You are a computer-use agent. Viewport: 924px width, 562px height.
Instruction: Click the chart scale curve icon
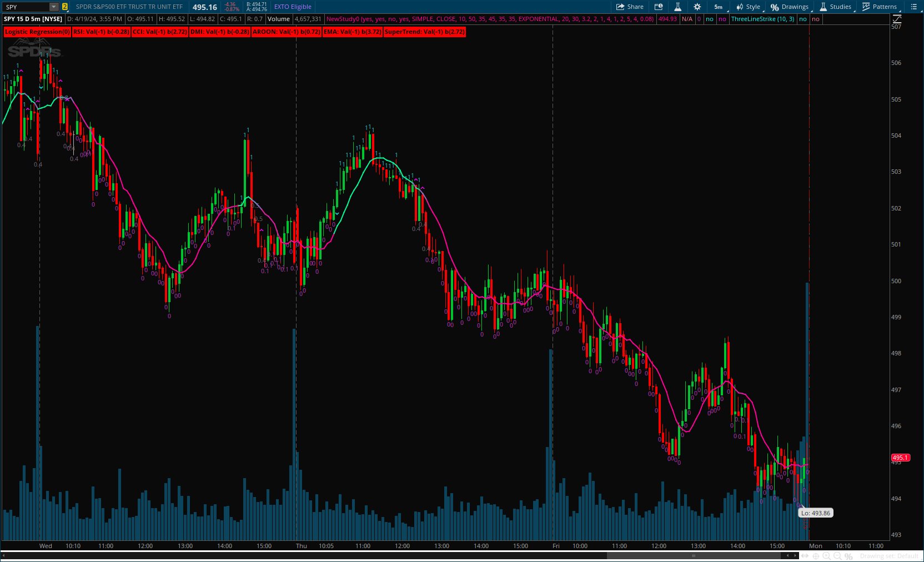(896, 19)
